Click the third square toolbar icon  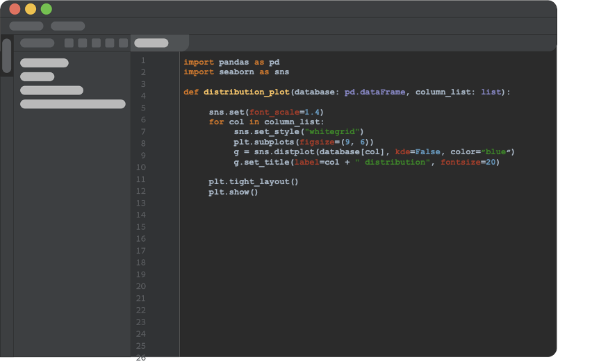point(97,43)
